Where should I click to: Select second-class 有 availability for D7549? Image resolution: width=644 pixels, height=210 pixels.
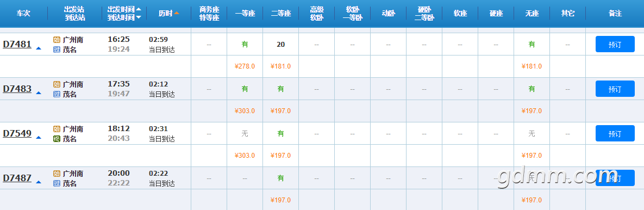click(281, 133)
